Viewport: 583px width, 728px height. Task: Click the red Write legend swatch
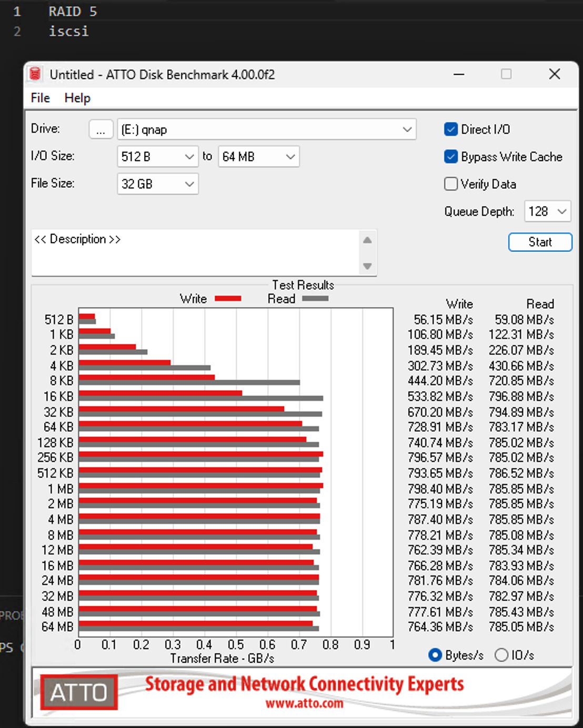click(x=228, y=299)
